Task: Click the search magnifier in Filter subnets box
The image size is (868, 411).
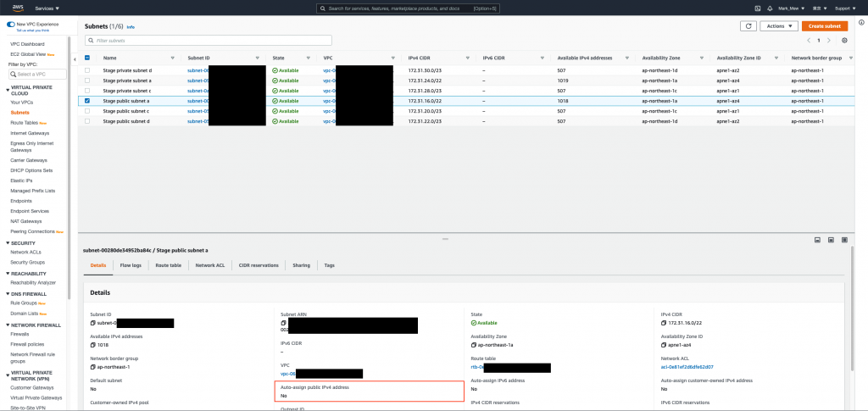Action: pyautogui.click(x=91, y=41)
